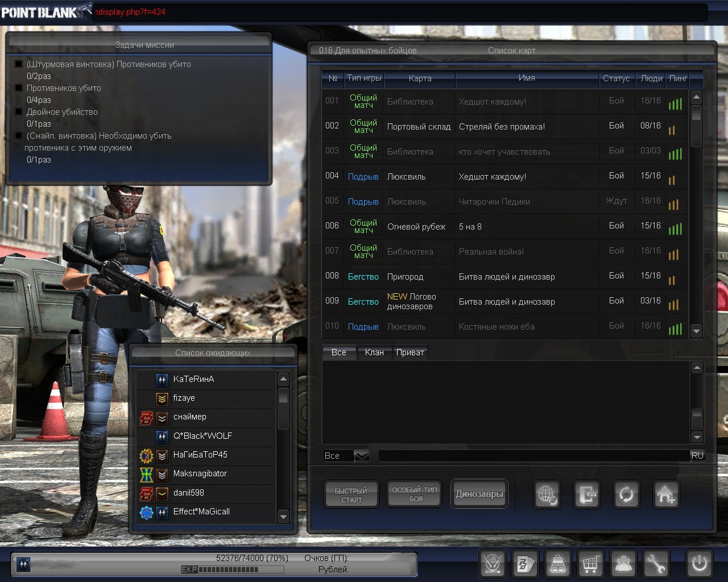Image resolution: width=728 pixels, height=582 pixels.
Task: Switch to the 'Клан' chat tab
Action: [374, 352]
